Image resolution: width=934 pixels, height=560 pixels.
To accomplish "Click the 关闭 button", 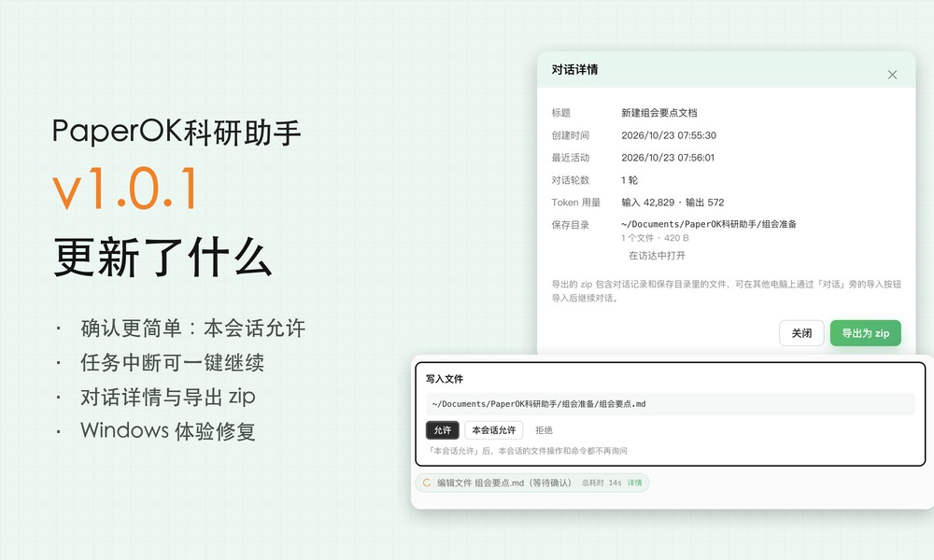I will 801,333.
